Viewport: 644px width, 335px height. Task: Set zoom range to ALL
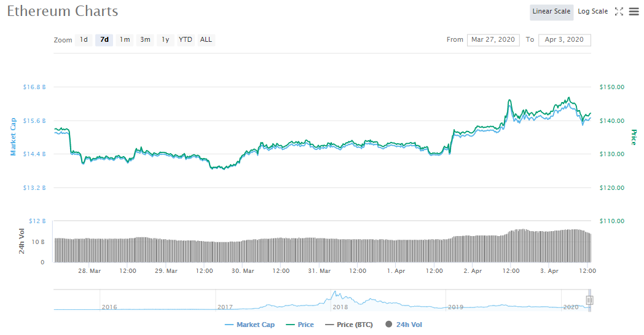[x=206, y=40]
